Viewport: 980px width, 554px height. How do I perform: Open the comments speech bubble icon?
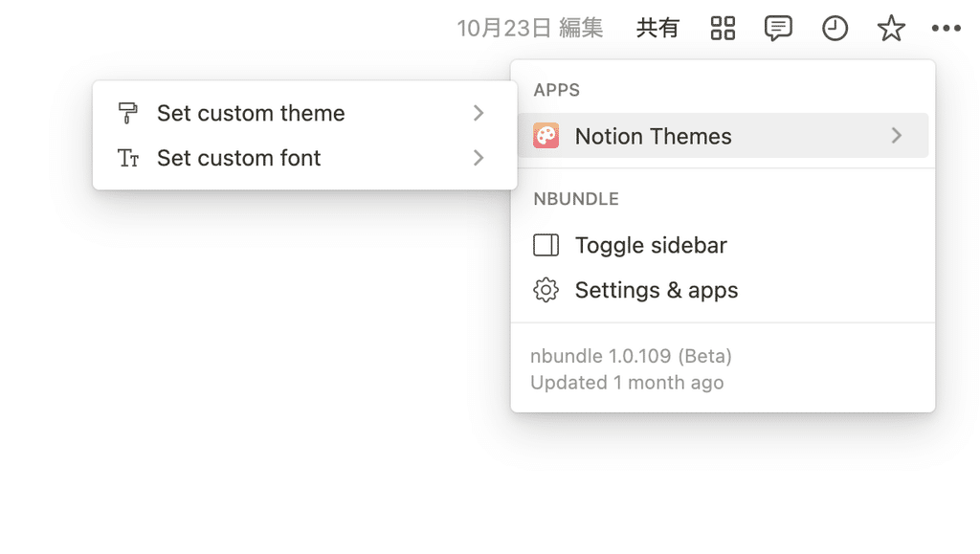tap(778, 29)
